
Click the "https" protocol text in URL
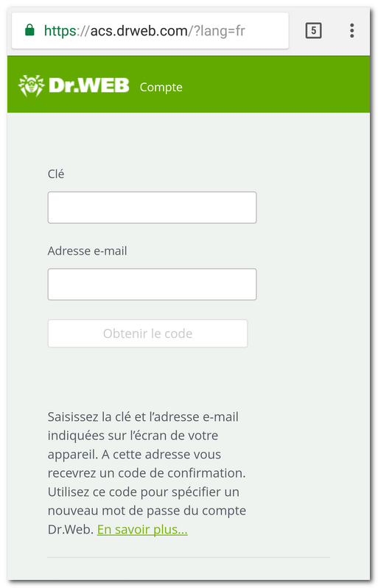point(60,31)
